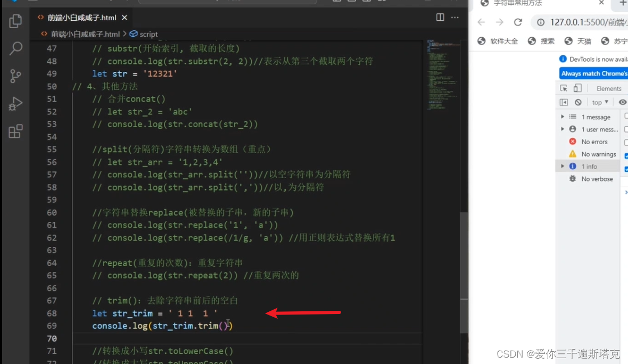This screenshot has width=628, height=364.
Task: Switch to the Elements tab in DevTools
Action: point(608,88)
